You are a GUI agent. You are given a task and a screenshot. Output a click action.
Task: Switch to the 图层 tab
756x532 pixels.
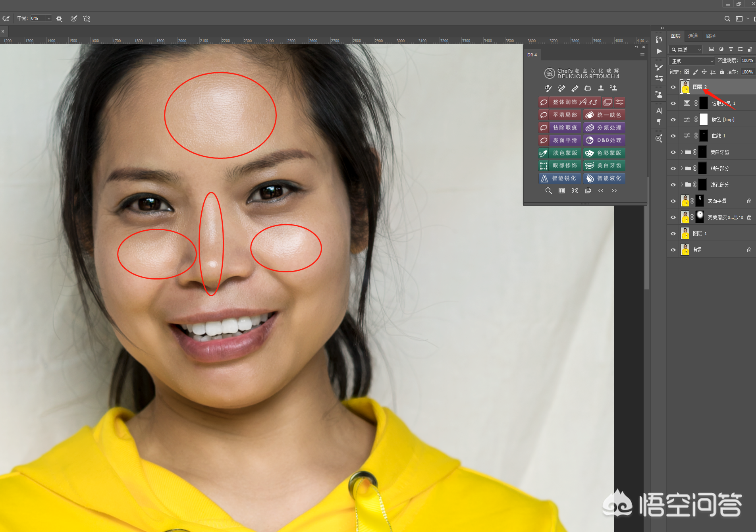click(x=676, y=36)
